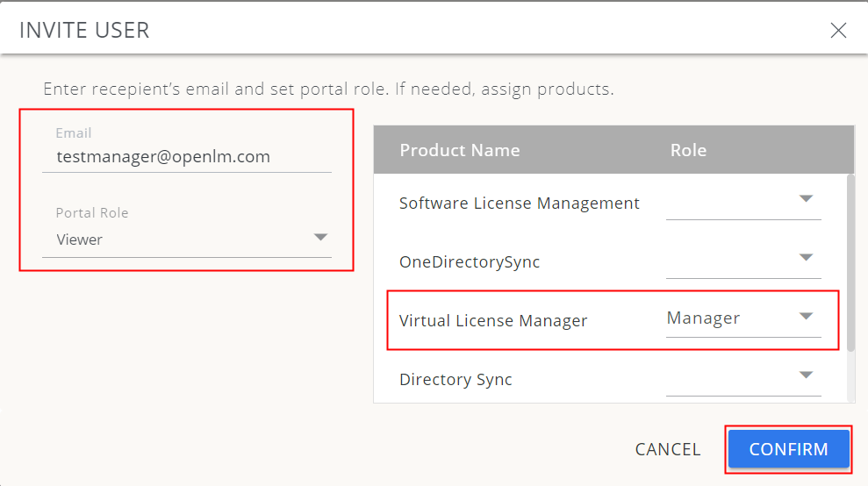868x486 pixels.
Task: Select the Software License Management row label
Action: [x=519, y=204]
